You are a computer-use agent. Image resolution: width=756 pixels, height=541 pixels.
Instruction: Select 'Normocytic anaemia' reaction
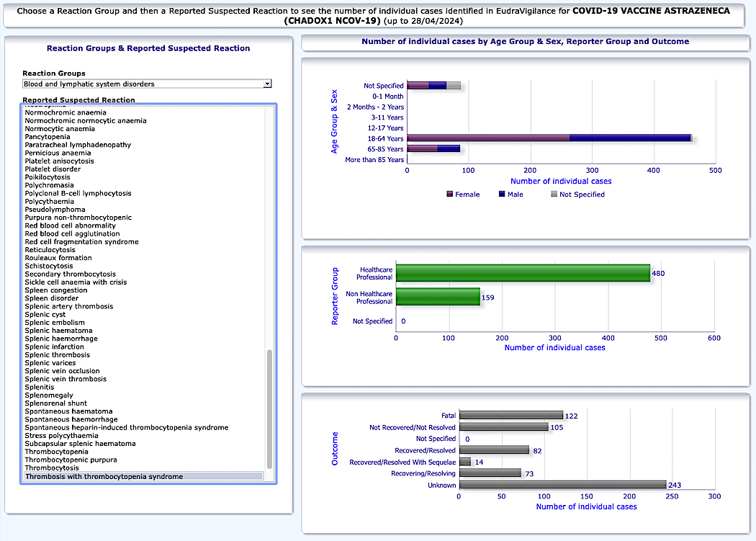point(60,129)
